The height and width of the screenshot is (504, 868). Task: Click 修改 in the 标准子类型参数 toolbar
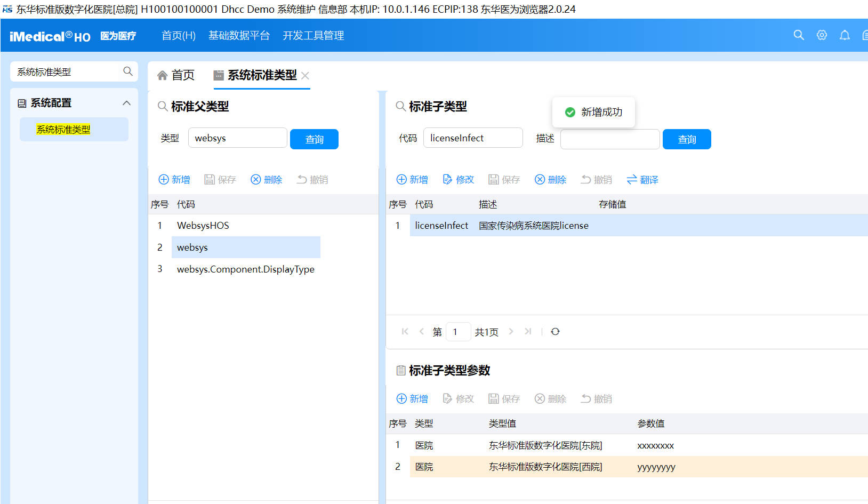coord(459,399)
